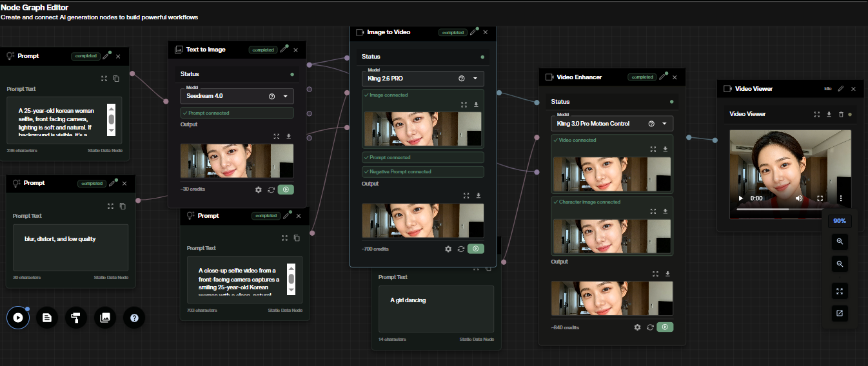The image size is (868, 366).
Task: Expand the Video Viewer to fullscreen
Action: pyautogui.click(x=817, y=114)
